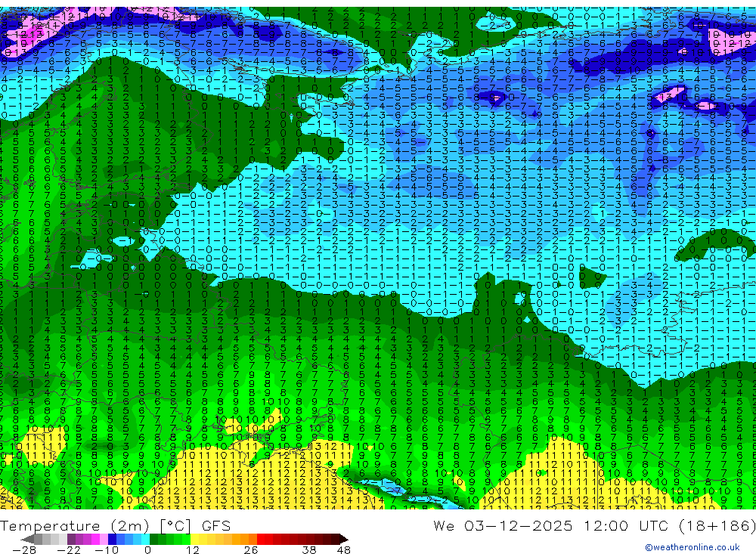Screen dimensions: 756x554
Task: Click the bright red segment of the temperature scale
Action: (x=261, y=539)
